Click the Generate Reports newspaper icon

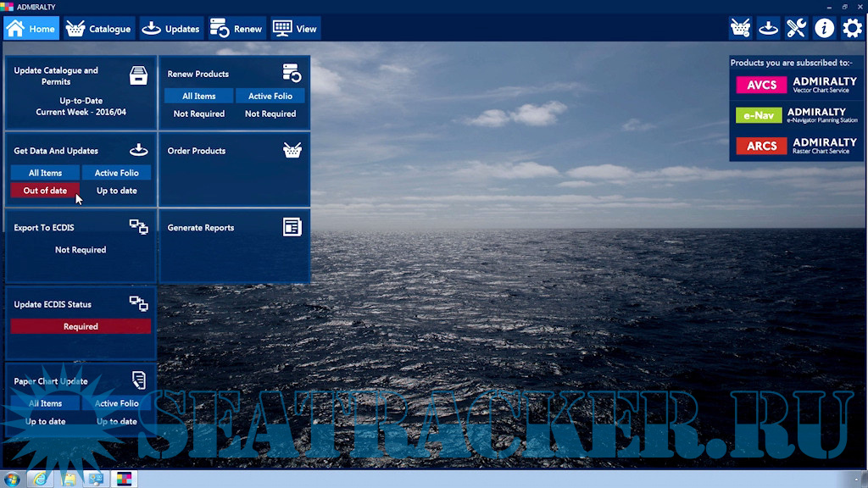coord(292,227)
